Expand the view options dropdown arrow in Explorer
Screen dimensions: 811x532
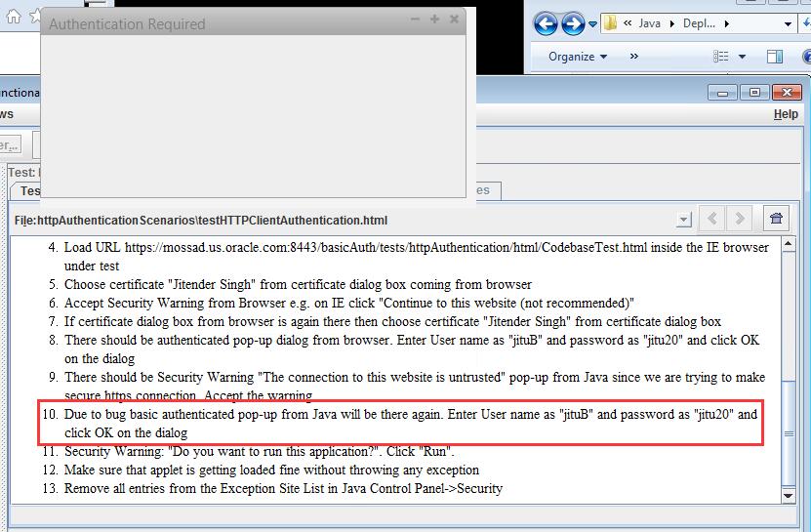[x=742, y=57]
